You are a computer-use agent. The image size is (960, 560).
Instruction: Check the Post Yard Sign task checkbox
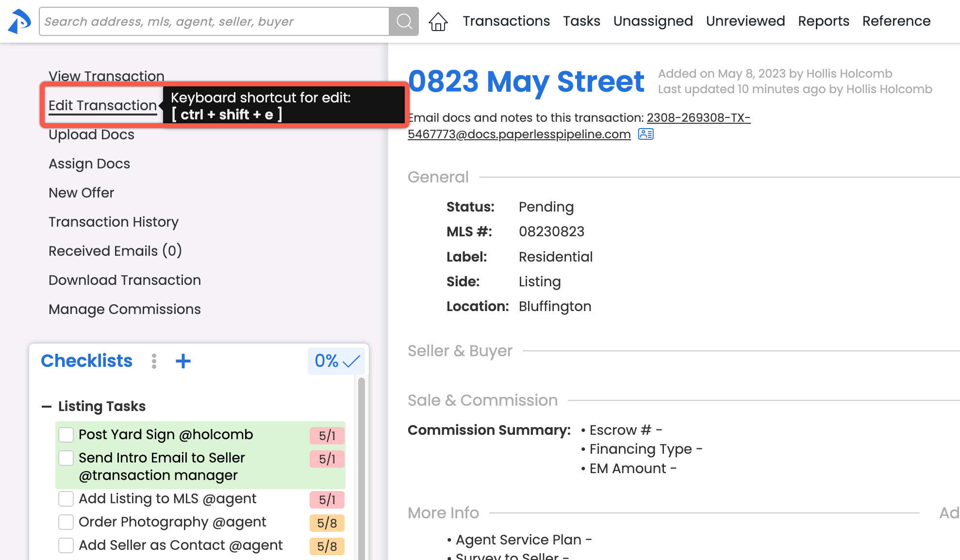[66, 434]
